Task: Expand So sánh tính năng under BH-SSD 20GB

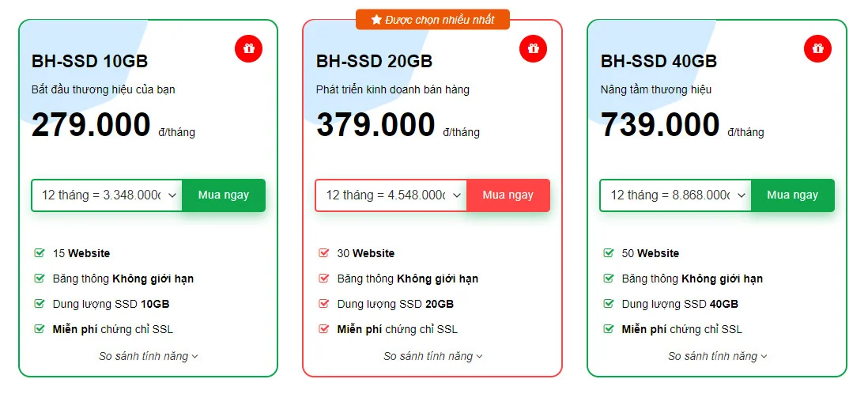Action: [433, 356]
